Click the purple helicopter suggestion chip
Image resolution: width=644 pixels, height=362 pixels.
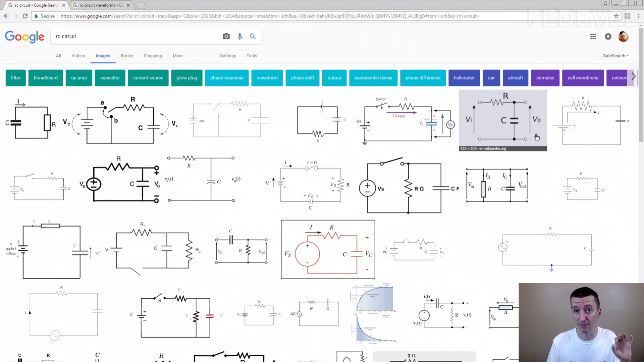tap(464, 78)
